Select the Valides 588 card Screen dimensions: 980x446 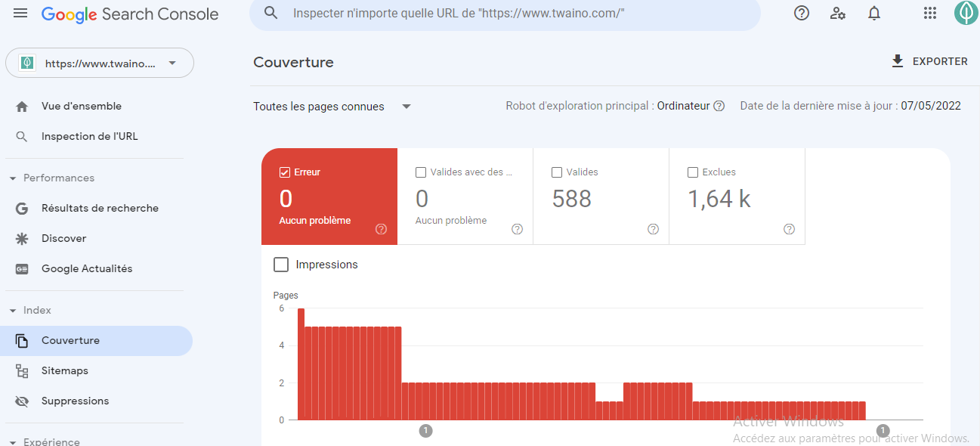(x=601, y=197)
